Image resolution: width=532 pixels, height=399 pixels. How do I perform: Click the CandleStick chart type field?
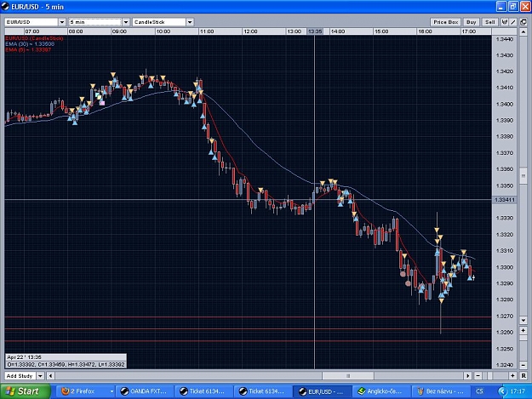pos(159,22)
